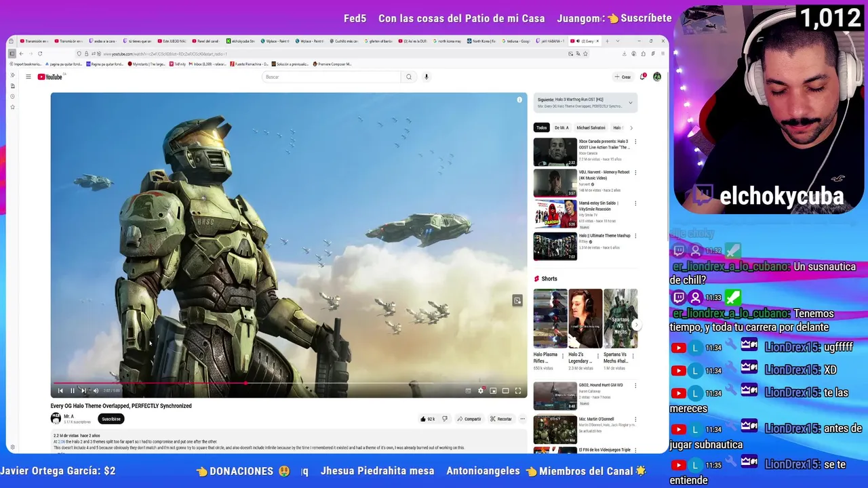
Task: Start voice search with microphone
Action: click(x=427, y=77)
